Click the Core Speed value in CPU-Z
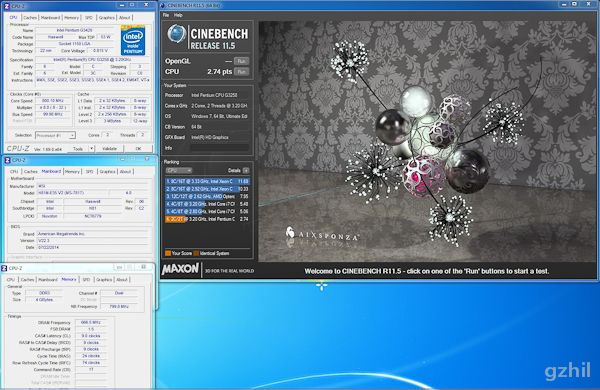 pos(52,101)
